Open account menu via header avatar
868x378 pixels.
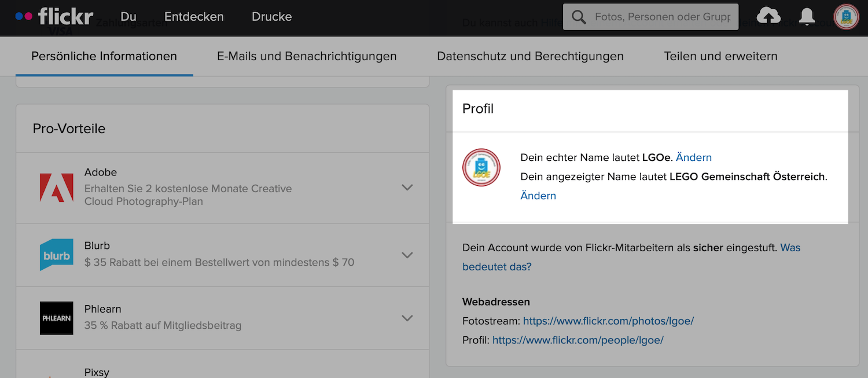click(846, 17)
